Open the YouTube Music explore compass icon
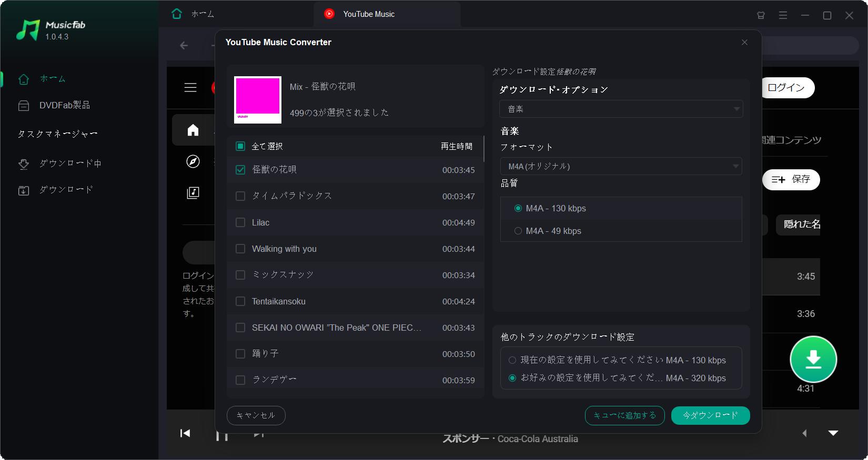 click(x=193, y=161)
